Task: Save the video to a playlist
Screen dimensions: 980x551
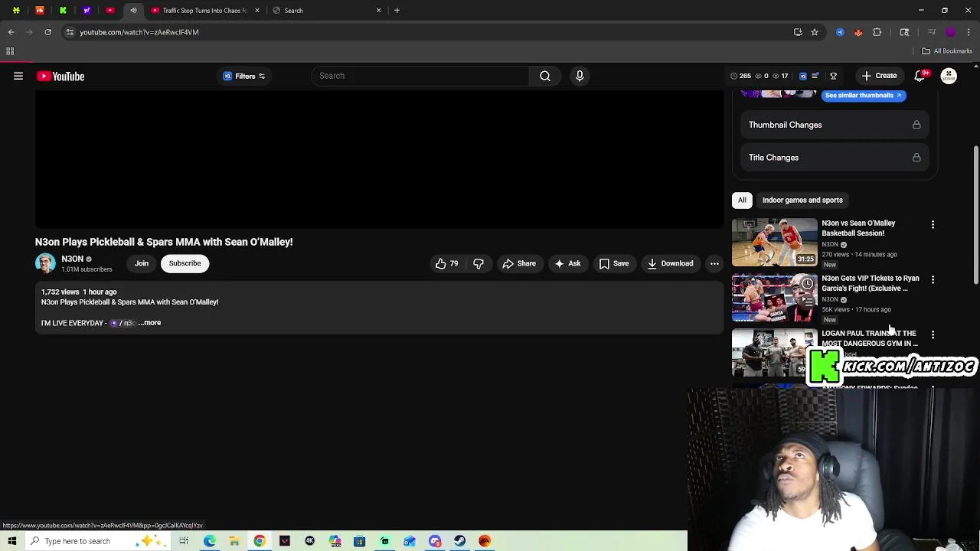Action: point(614,263)
